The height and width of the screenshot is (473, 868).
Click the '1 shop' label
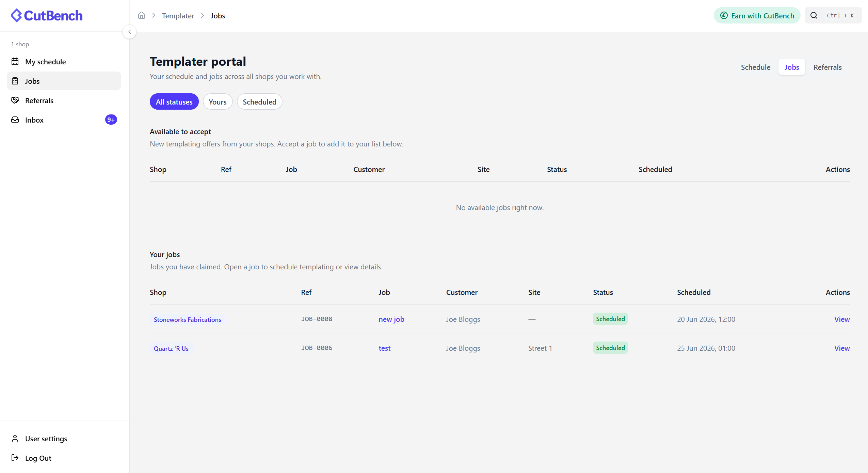20,44
